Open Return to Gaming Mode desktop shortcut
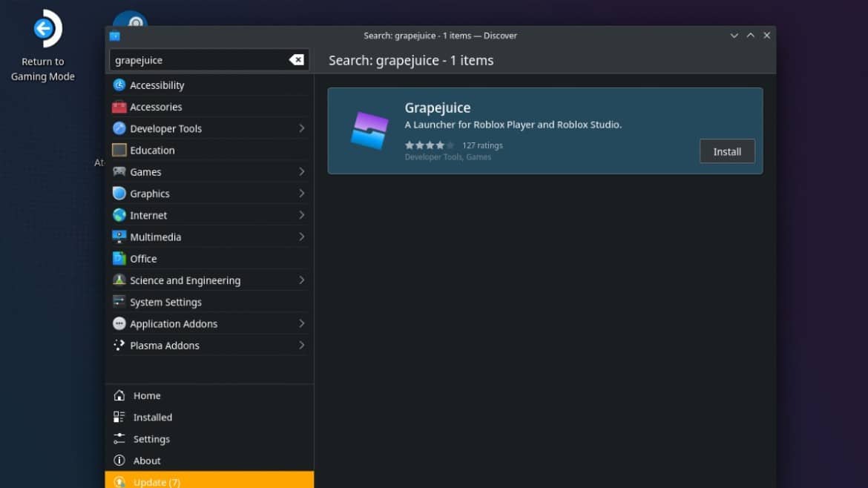 pyautogui.click(x=43, y=30)
